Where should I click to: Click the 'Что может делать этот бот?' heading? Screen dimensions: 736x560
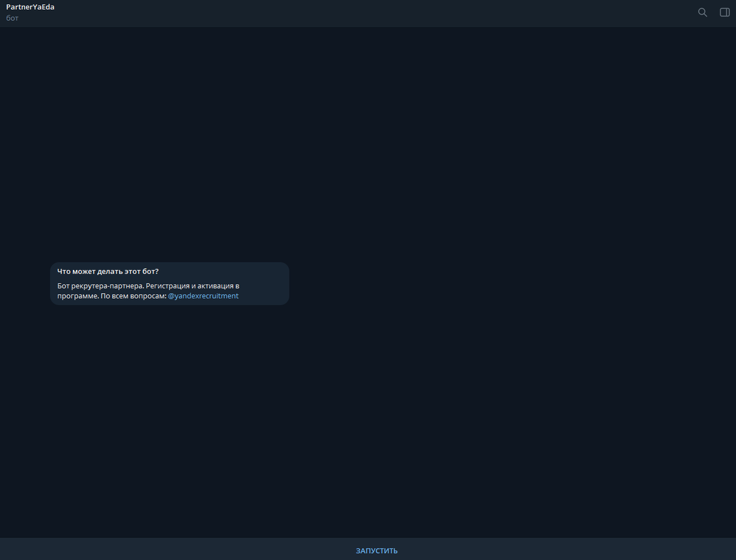(108, 271)
